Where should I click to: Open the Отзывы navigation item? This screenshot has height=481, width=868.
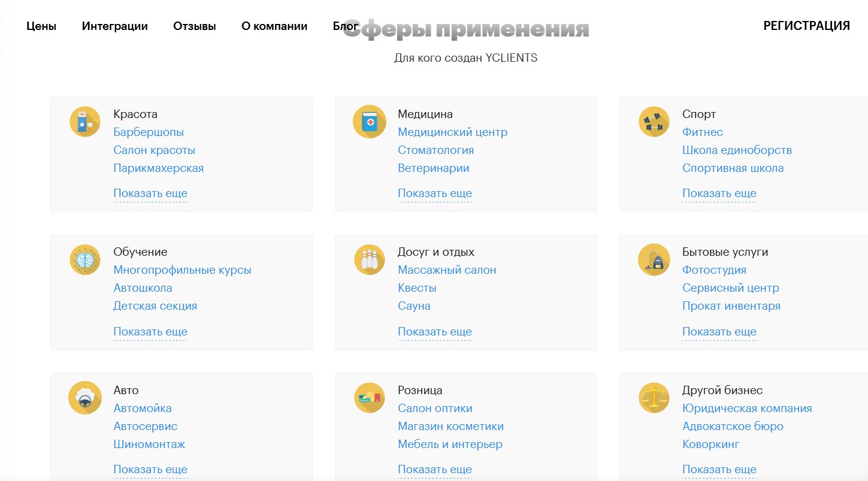[x=195, y=26]
